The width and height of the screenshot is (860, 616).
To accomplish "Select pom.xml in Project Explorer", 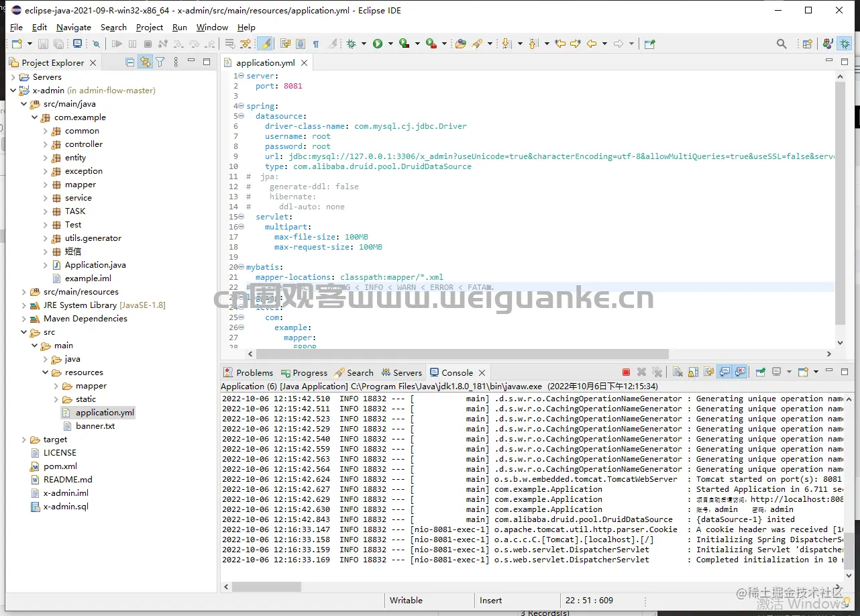I will click(60, 466).
